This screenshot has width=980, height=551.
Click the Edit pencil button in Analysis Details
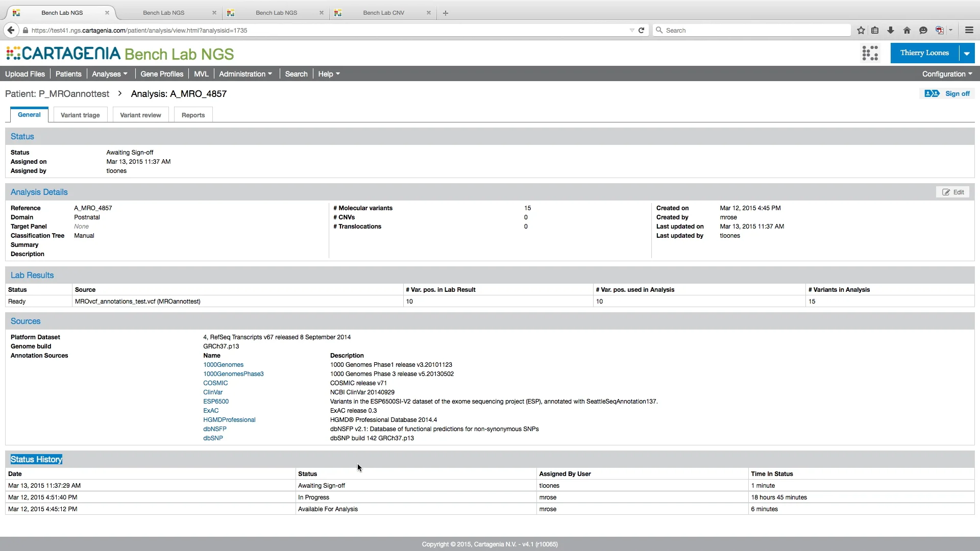pos(953,192)
